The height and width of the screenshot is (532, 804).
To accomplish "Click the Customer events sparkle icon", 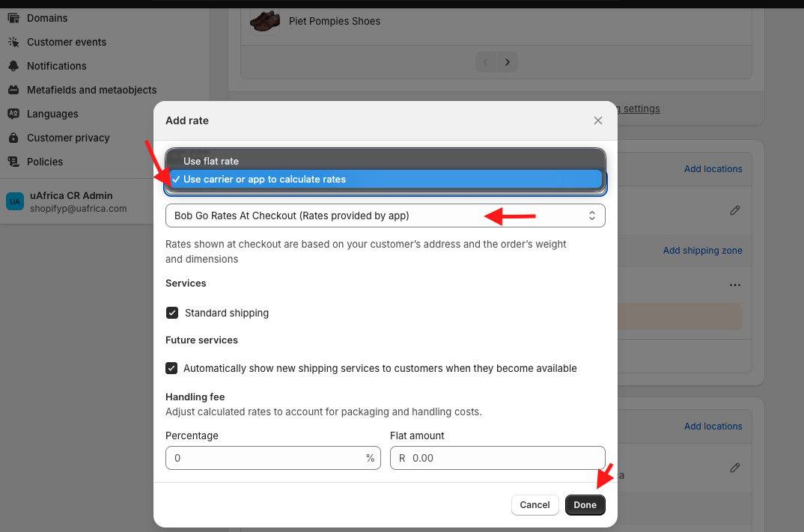I will coord(13,42).
